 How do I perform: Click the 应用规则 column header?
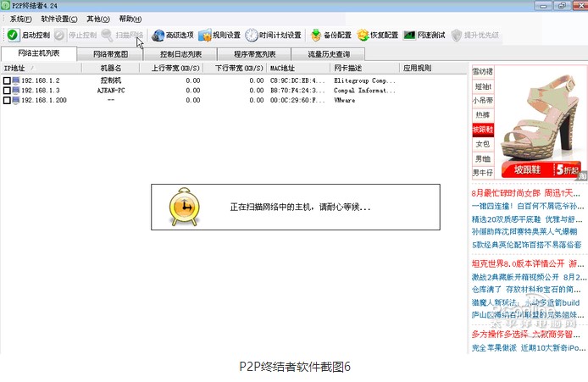[x=417, y=68]
